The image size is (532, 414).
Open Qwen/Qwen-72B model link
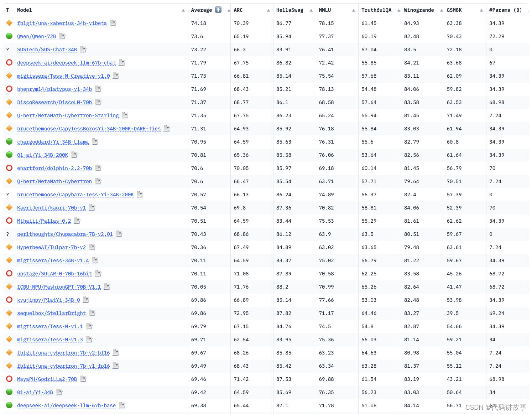pyautogui.click(x=36, y=36)
